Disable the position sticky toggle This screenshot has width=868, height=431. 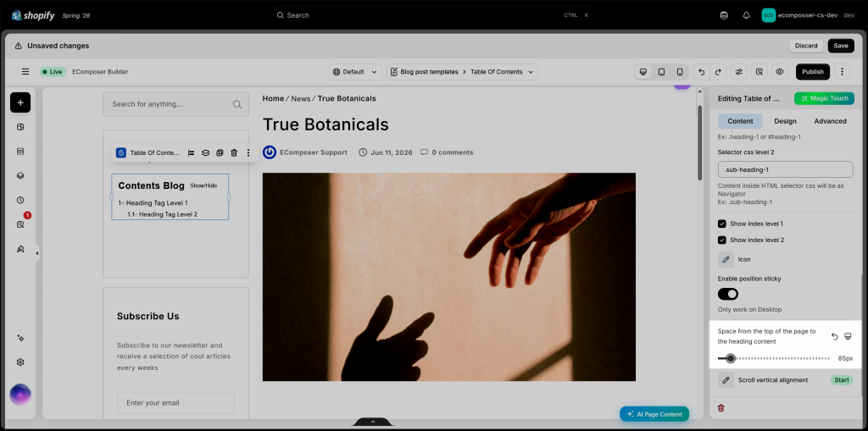coord(728,294)
